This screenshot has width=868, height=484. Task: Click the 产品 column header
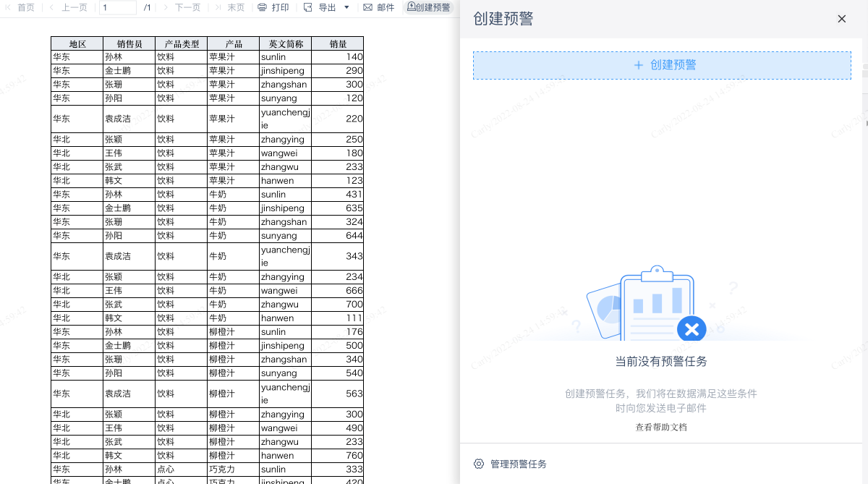(234, 43)
